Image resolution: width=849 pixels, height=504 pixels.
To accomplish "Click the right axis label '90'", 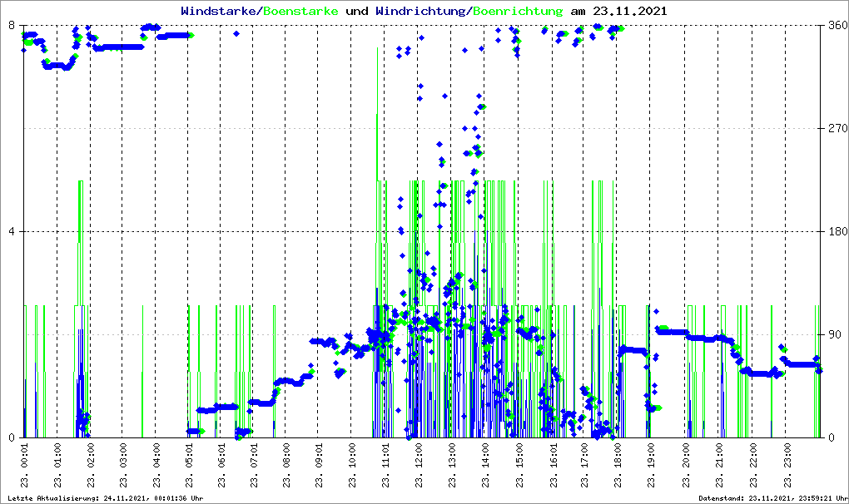I will click(834, 334).
